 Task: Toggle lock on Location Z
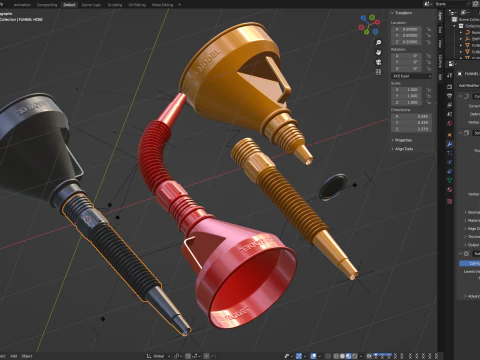pyautogui.click(x=428, y=42)
